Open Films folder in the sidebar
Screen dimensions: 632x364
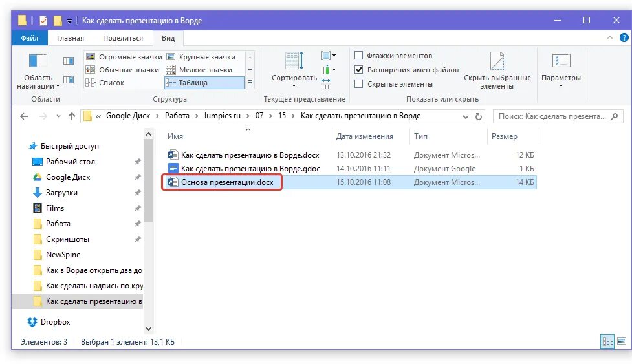[x=55, y=208]
